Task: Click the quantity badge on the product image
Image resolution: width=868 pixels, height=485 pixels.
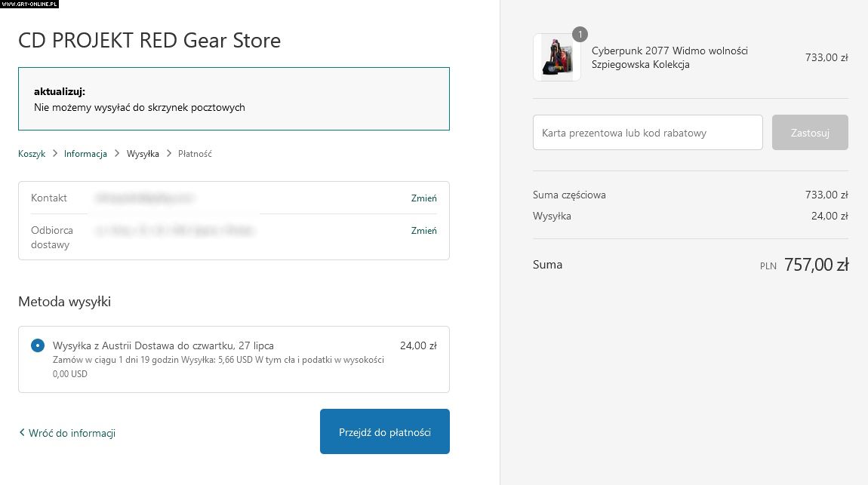Action: click(x=580, y=34)
